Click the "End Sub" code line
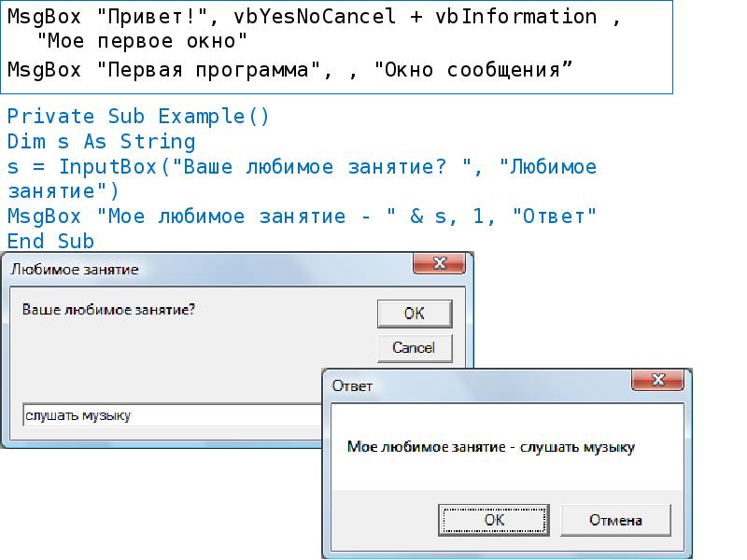Viewport: 747px width, 560px height. (x=50, y=239)
